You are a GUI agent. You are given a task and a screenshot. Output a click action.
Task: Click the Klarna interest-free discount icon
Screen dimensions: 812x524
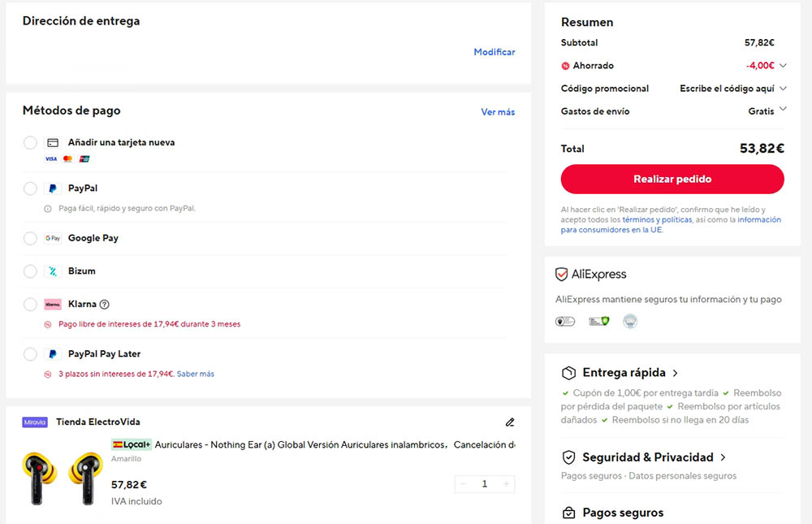click(48, 324)
